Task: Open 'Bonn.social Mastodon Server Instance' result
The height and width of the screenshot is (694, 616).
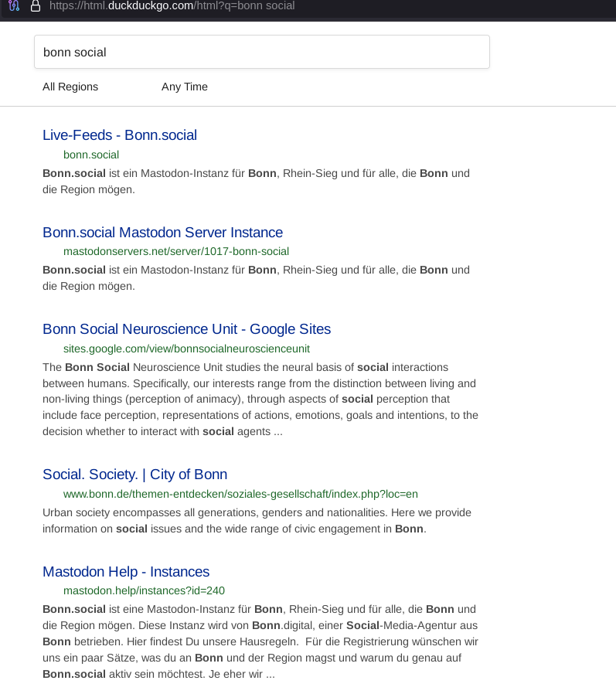Action: tap(162, 233)
